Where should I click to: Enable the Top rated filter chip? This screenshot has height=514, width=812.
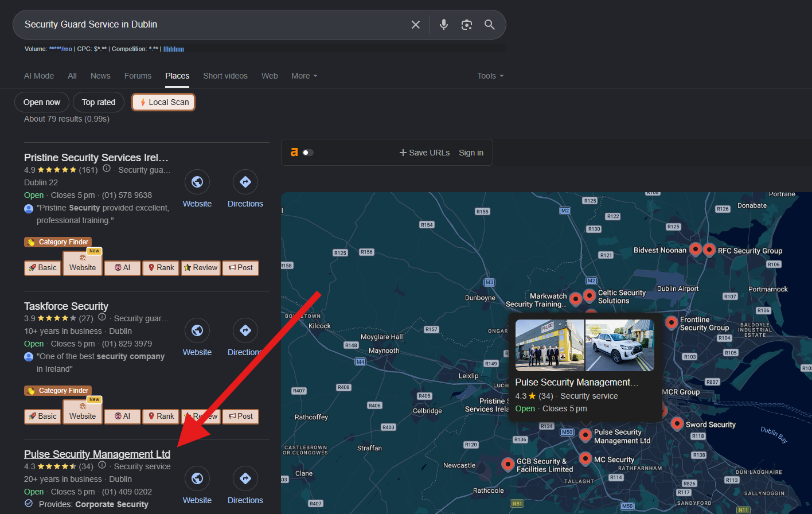click(99, 102)
